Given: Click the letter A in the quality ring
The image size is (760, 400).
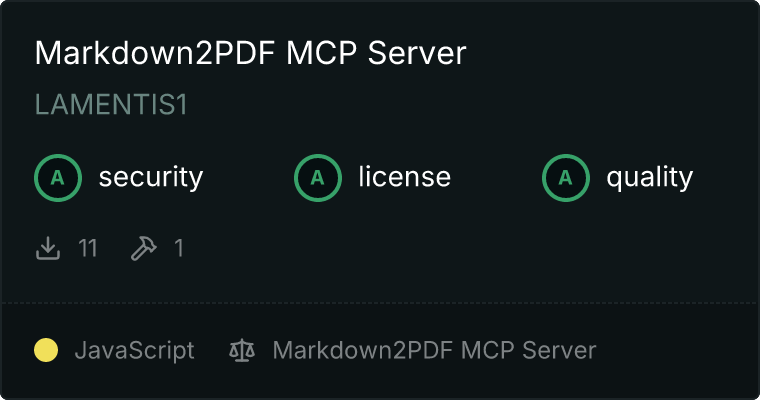Looking at the screenshot, I should coord(566,178).
